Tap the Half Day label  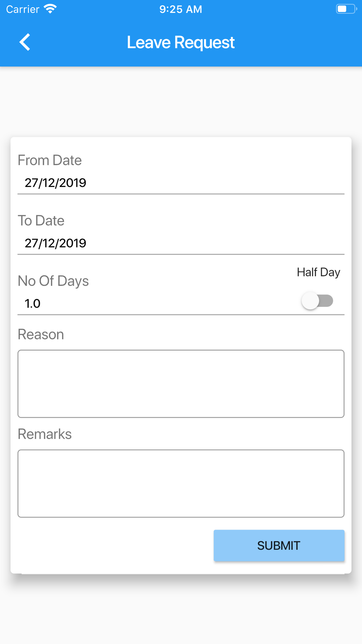point(319,272)
